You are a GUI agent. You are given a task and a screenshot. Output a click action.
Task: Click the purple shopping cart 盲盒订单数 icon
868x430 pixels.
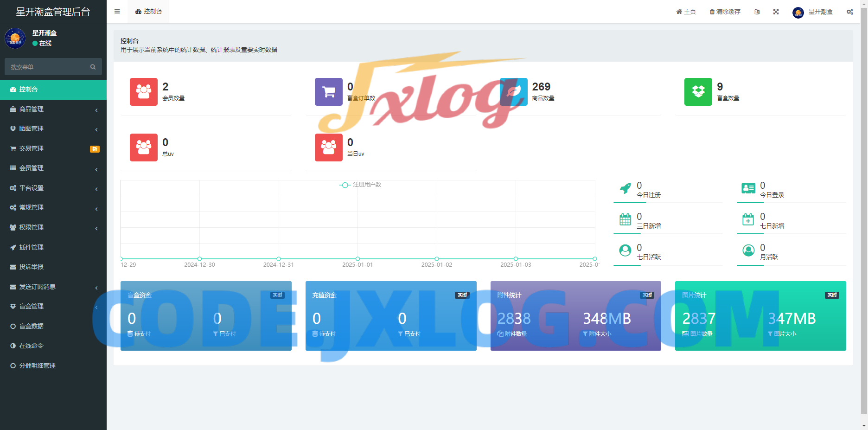coord(328,92)
